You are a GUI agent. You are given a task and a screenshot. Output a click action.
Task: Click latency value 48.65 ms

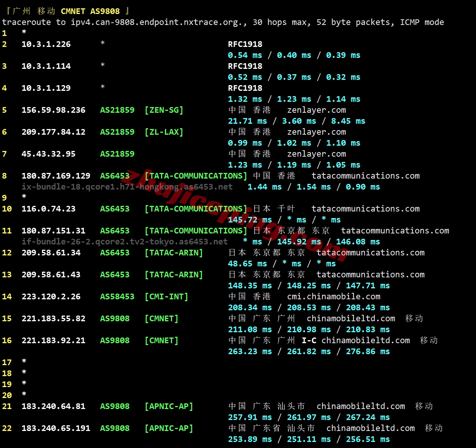pos(247,264)
